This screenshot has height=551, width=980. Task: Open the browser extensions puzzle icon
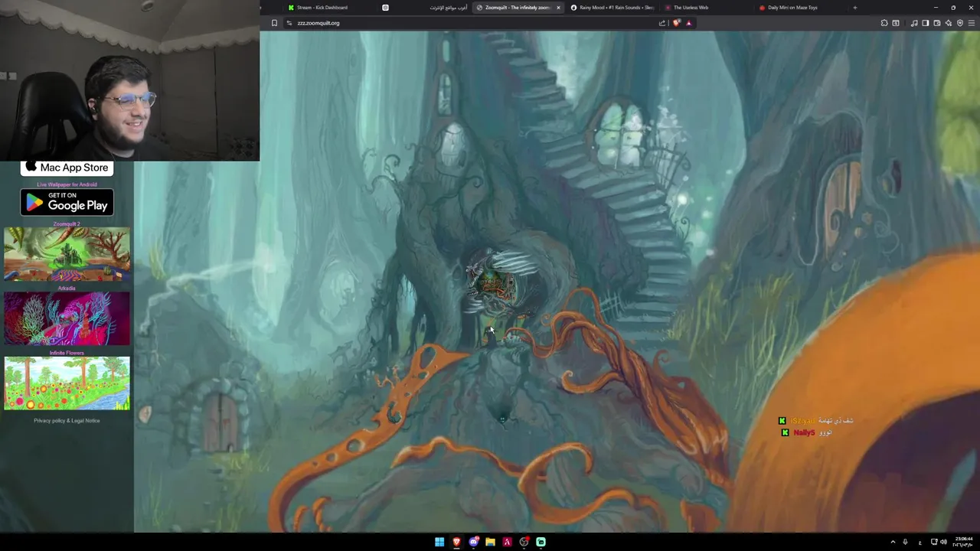tap(884, 23)
